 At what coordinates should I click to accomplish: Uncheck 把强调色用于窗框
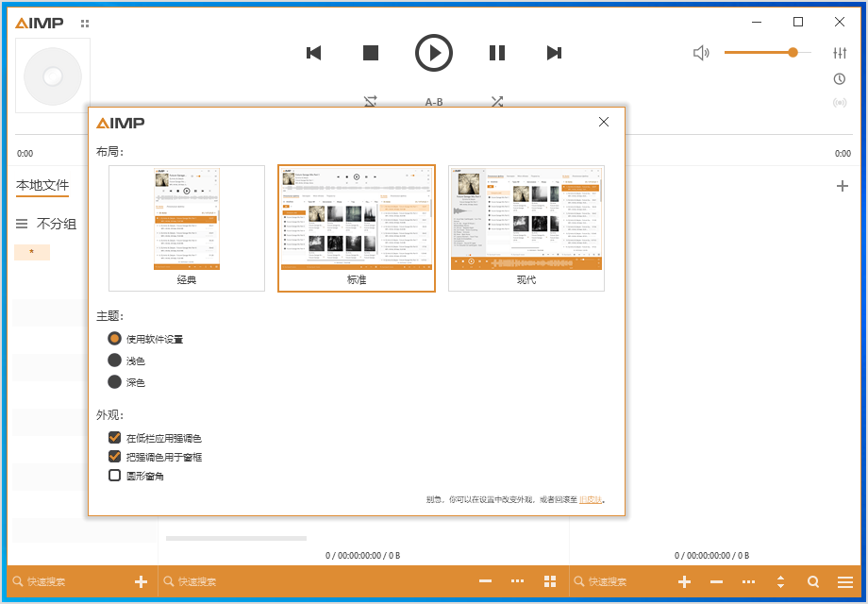coord(115,455)
